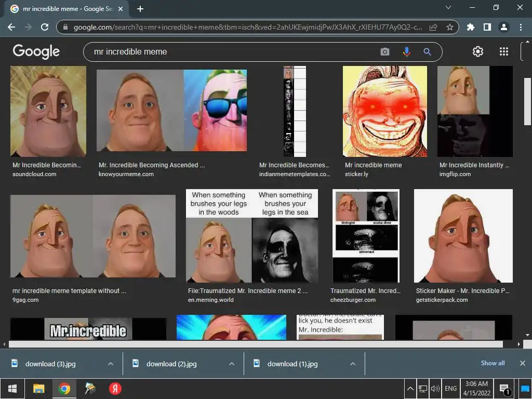Expand options for download (3).jpg
Viewport: 532px width, 399px height.
(x=111, y=364)
